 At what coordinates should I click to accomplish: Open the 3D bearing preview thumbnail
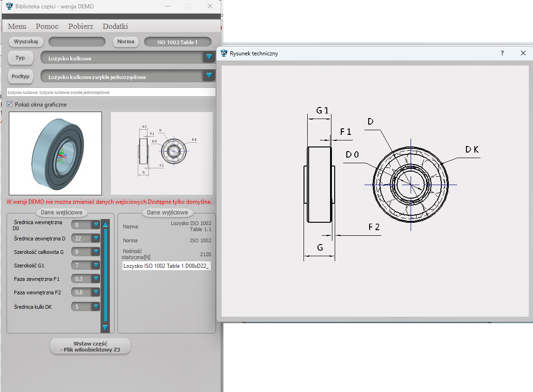(55, 153)
